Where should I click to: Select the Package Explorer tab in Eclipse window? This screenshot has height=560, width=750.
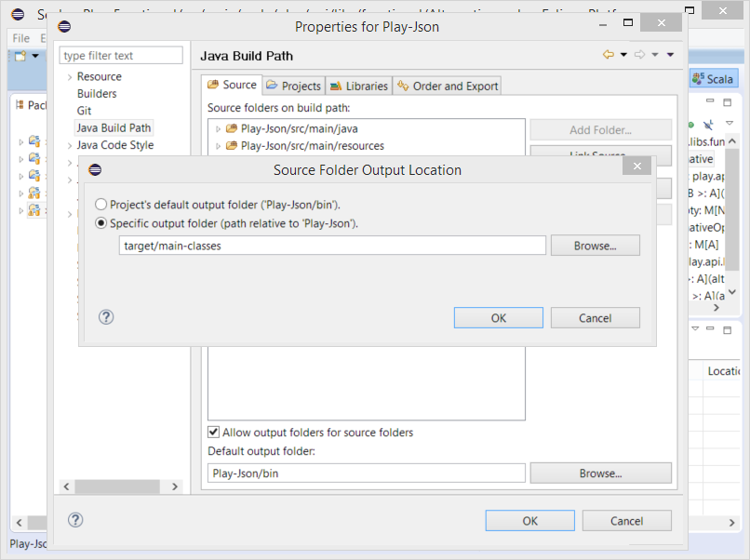tap(31, 105)
